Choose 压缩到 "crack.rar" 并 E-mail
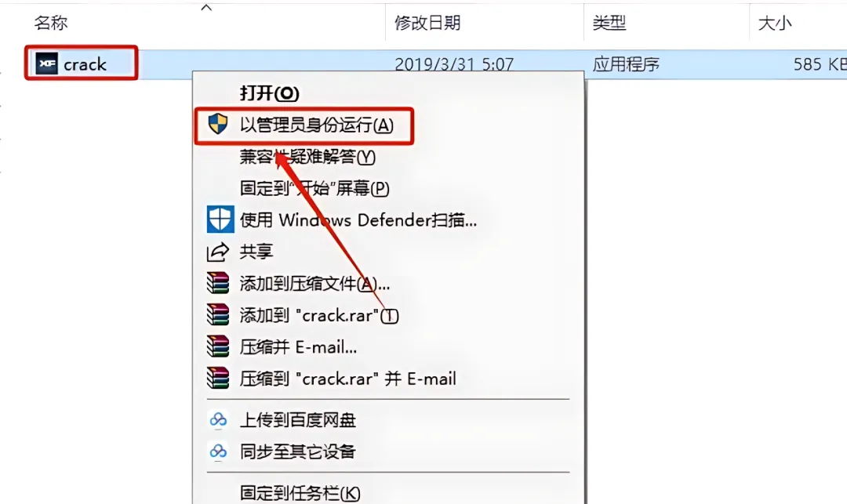 pyautogui.click(x=348, y=379)
